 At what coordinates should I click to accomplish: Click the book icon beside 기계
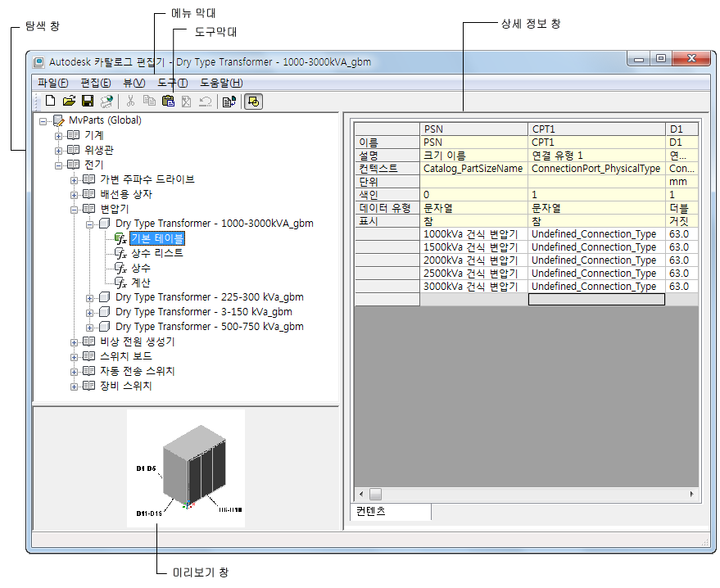point(73,135)
